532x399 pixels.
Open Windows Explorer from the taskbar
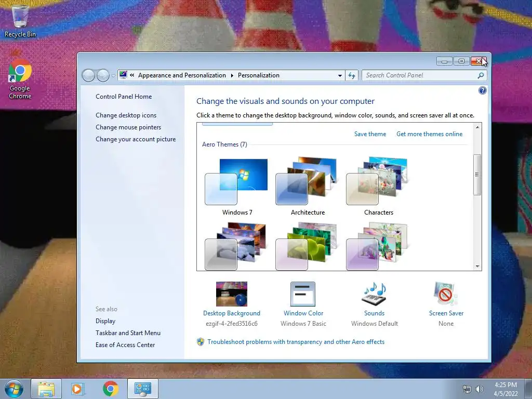[x=46, y=389]
